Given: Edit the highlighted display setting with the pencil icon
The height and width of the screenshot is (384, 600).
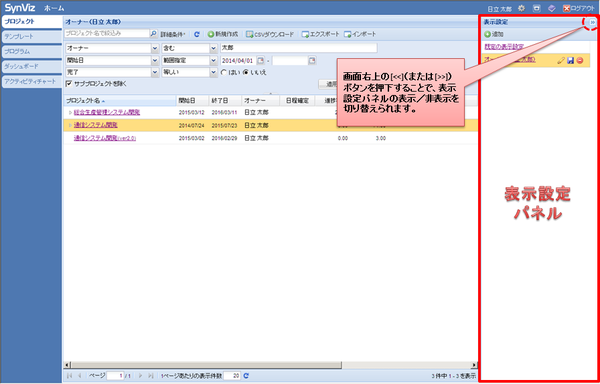Looking at the screenshot, I should 561,60.
